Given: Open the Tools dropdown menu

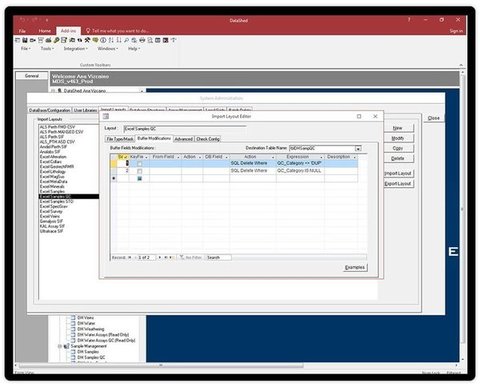Looking at the screenshot, I should tap(47, 49).
